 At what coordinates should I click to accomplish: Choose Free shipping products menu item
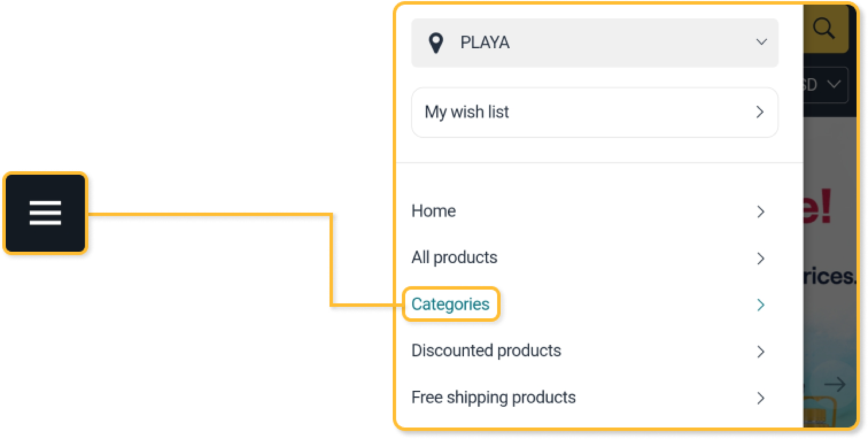point(493,398)
